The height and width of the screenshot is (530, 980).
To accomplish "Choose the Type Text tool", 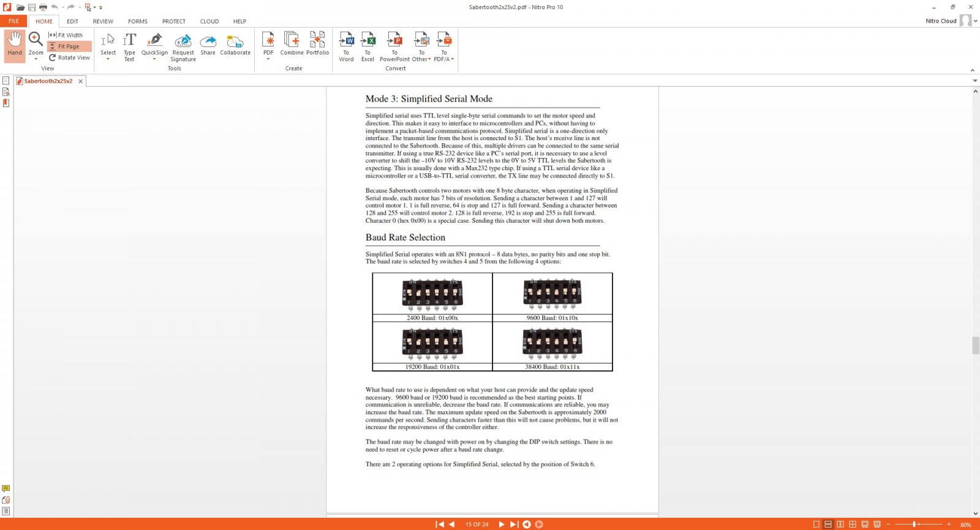I will coord(129,47).
